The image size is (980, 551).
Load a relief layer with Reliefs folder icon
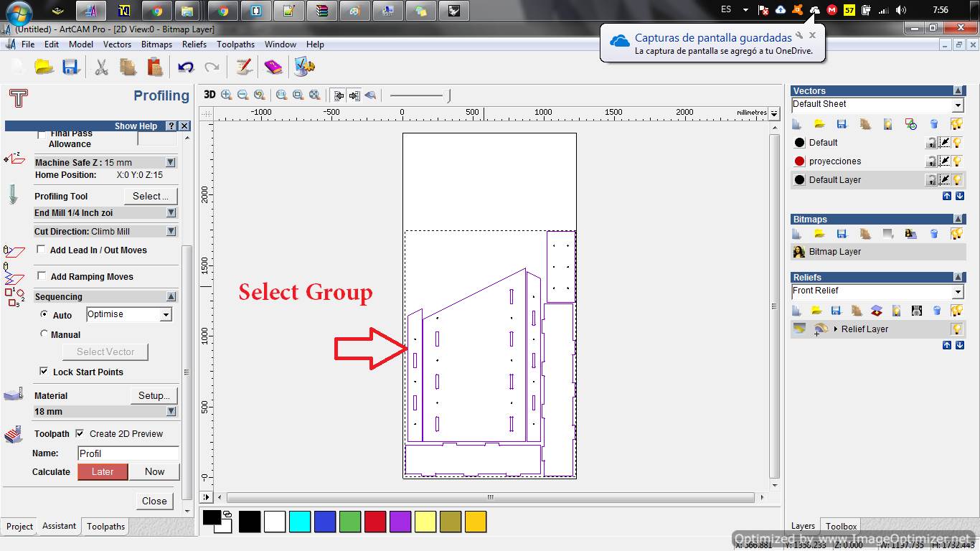click(816, 311)
